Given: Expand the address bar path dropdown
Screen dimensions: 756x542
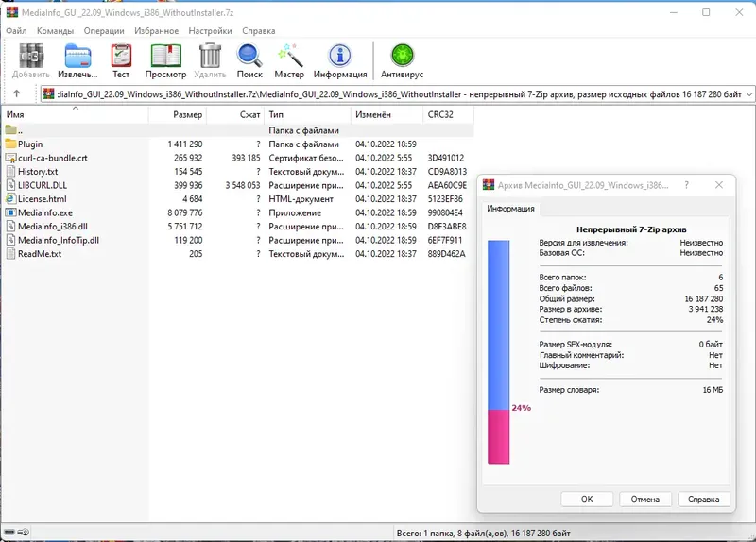Looking at the screenshot, I should pos(749,93).
